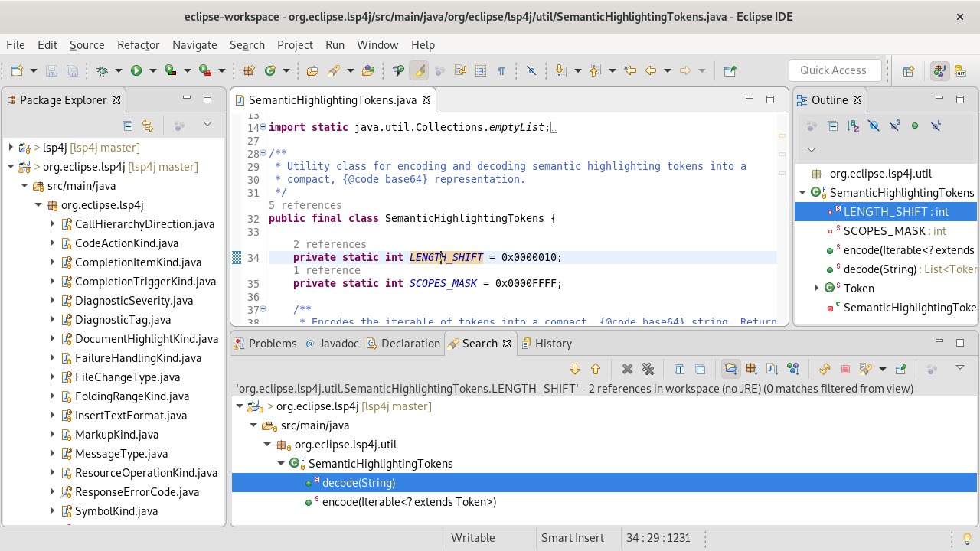Click Remove Selected Matches in Search view
Viewport: 980px width, 551px height.
(627, 369)
